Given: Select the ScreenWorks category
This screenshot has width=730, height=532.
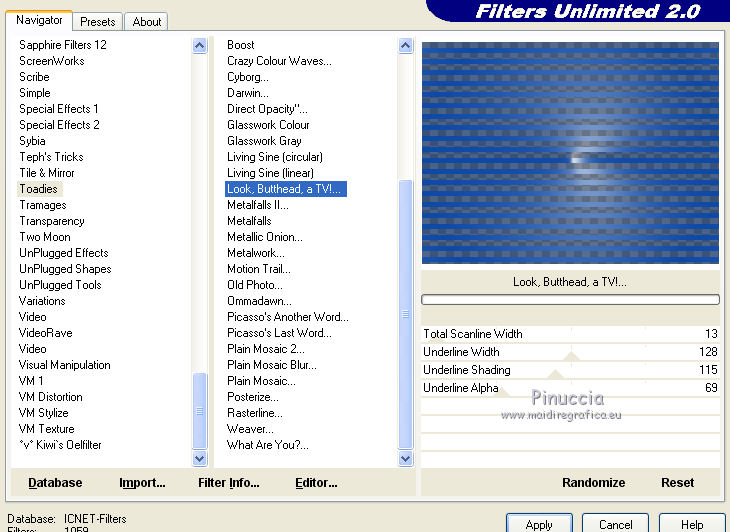Looking at the screenshot, I should click(x=52, y=61).
